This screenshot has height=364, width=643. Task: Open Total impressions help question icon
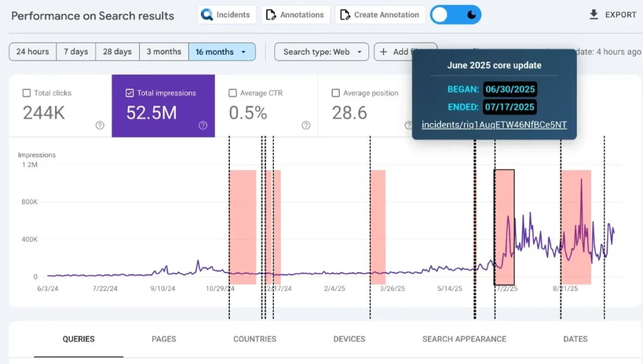pyautogui.click(x=203, y=125)
